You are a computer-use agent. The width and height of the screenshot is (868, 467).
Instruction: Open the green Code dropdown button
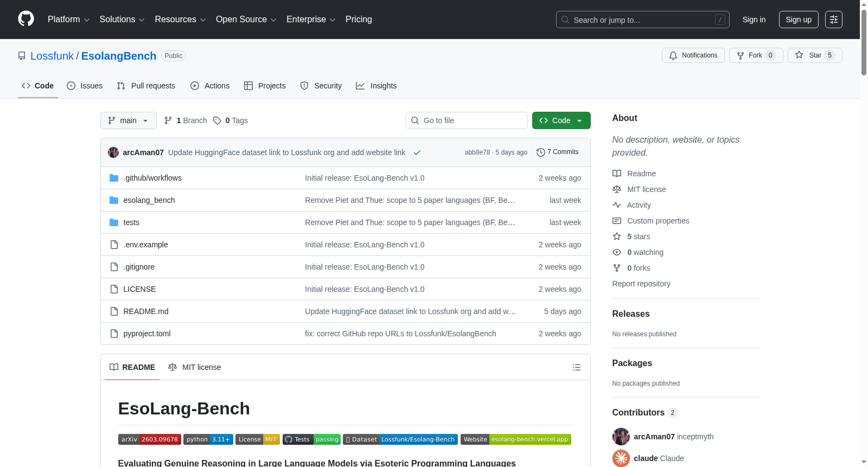561,120
